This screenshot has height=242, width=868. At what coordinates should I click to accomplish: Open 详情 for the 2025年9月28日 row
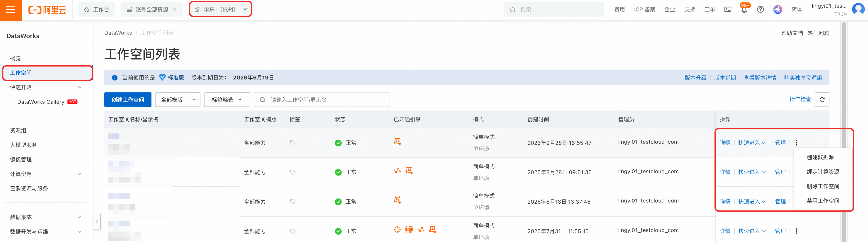(725, 143)
